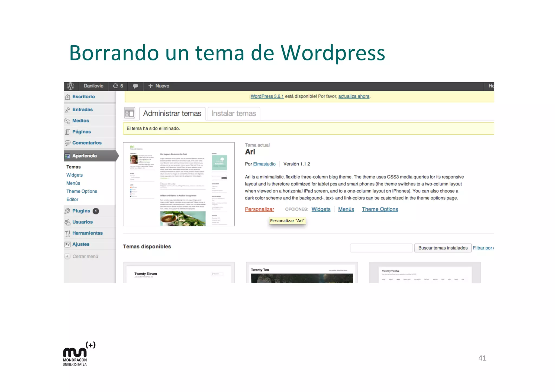Switch to the Instalar temas tab
This screenshot has width=555, height=392.
coord(234,114)
